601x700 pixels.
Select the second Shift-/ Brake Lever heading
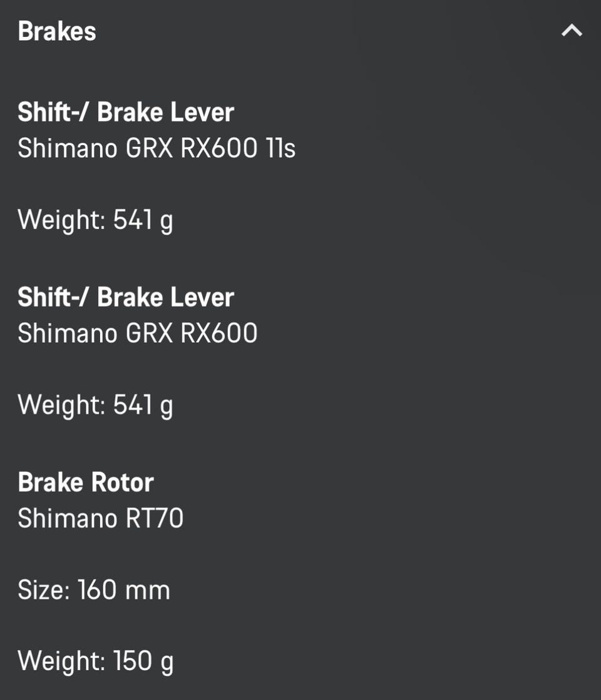coord(126,297)
